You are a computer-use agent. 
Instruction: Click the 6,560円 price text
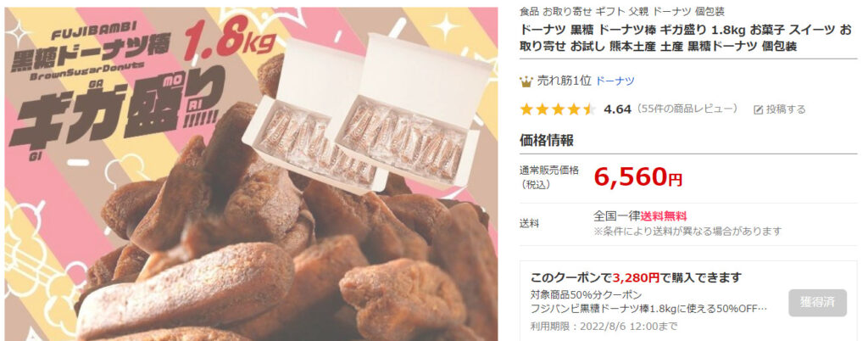638,176
